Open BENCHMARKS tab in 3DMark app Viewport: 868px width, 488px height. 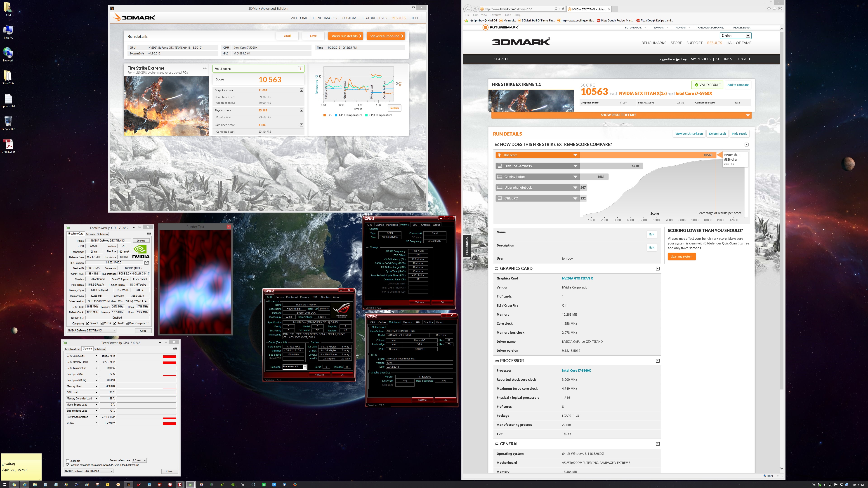(325, 18)
